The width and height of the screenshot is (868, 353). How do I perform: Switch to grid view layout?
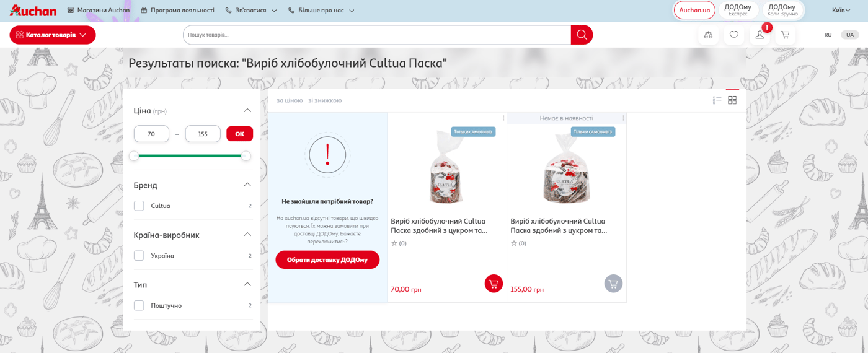tap(732, 100)
